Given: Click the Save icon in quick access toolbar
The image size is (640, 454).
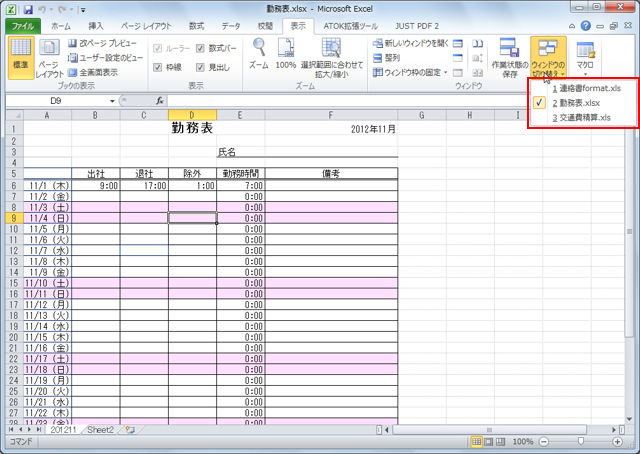Looking at the screenshot, I should pyautogui.click(x=28, y=9).
